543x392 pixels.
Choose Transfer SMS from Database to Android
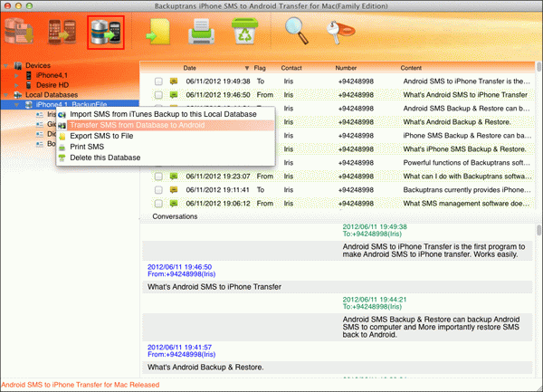166,125
